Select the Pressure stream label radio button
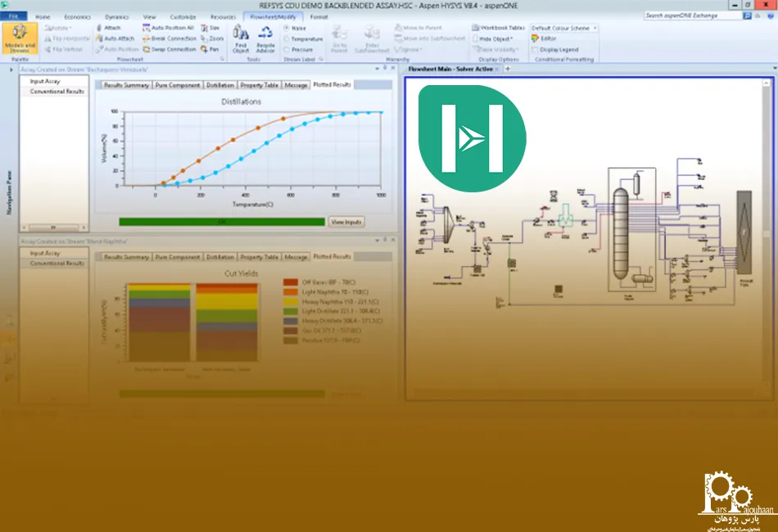778x532 pixels. [x=287, y=49]
